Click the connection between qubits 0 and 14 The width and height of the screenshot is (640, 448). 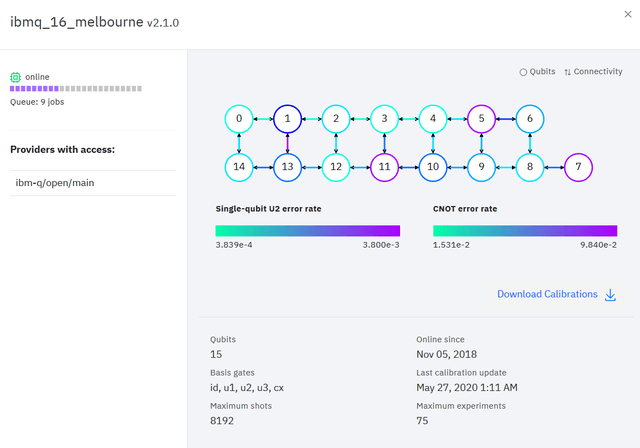(x=239, y=143)
